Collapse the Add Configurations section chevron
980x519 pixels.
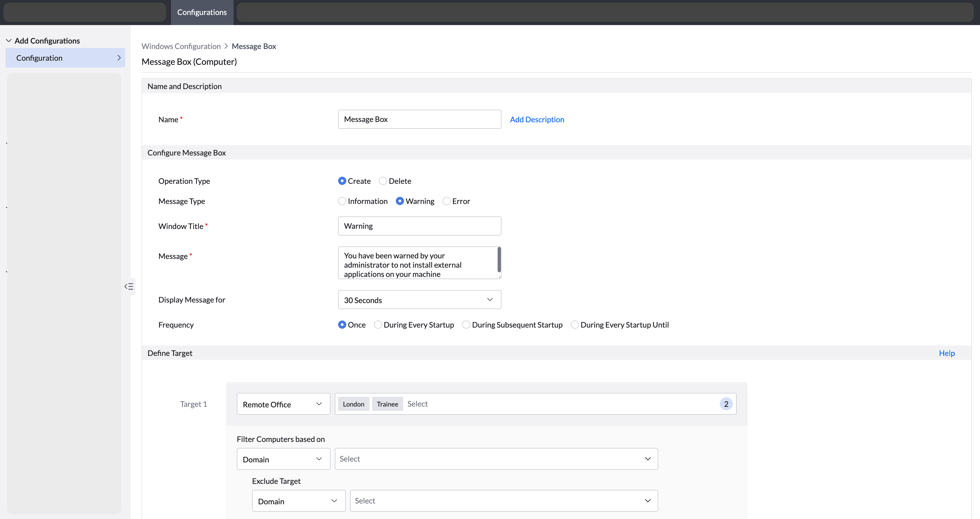coord(9,41)
